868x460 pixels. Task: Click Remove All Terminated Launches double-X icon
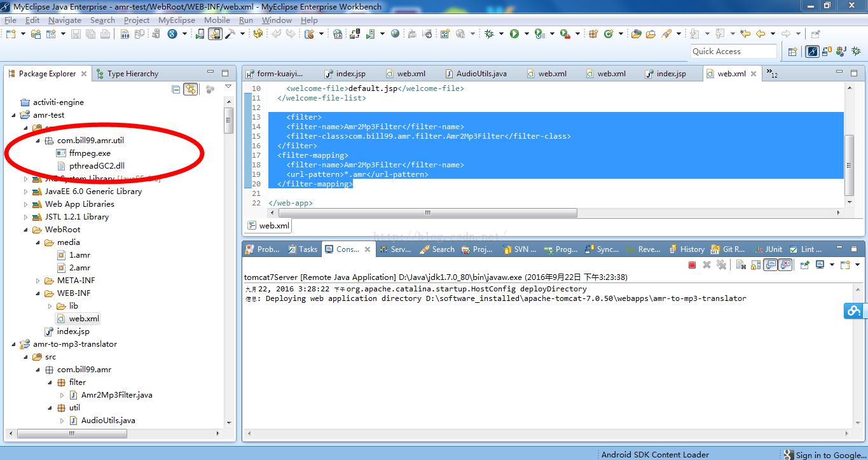point(721,265)
